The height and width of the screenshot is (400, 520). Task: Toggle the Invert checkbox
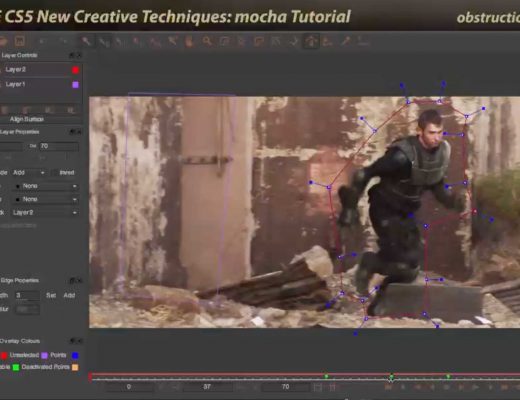point(55,173)
